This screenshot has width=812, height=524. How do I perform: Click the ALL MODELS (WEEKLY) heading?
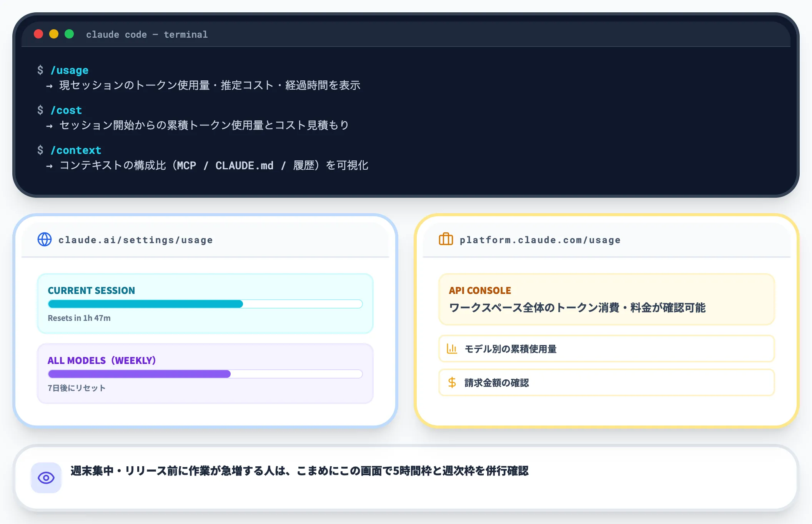point(102,360)
